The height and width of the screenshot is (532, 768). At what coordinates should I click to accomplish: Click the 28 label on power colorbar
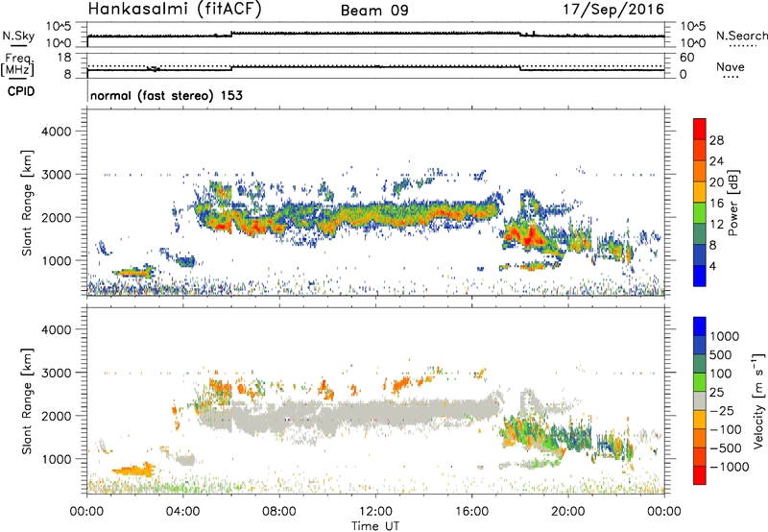716,140
